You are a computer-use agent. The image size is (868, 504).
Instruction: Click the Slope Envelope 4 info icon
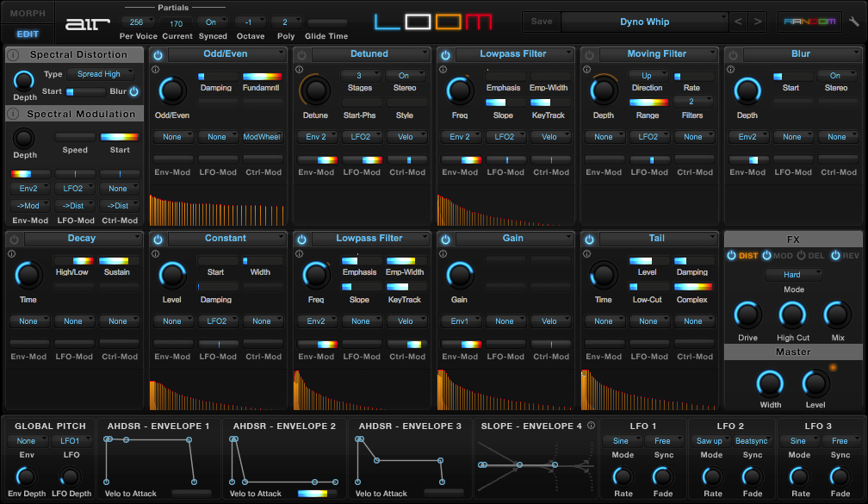(591, 426)
